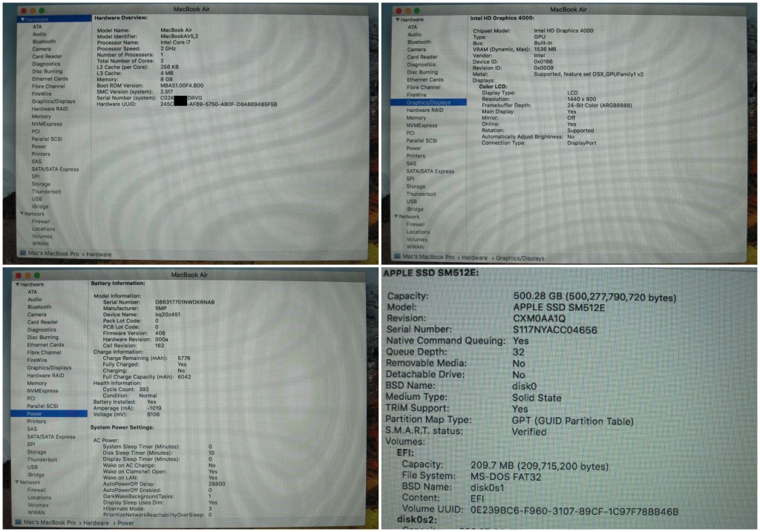Open Hardware RAID in the Intel HD Graphics window
The image size is (760, 532).
pos(425,110)
